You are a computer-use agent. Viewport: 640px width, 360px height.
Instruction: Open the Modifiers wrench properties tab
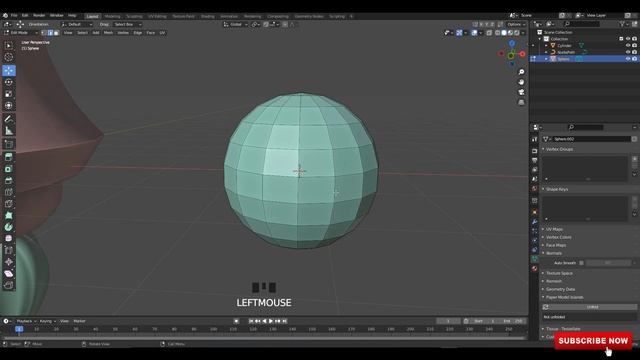[534, 221]
